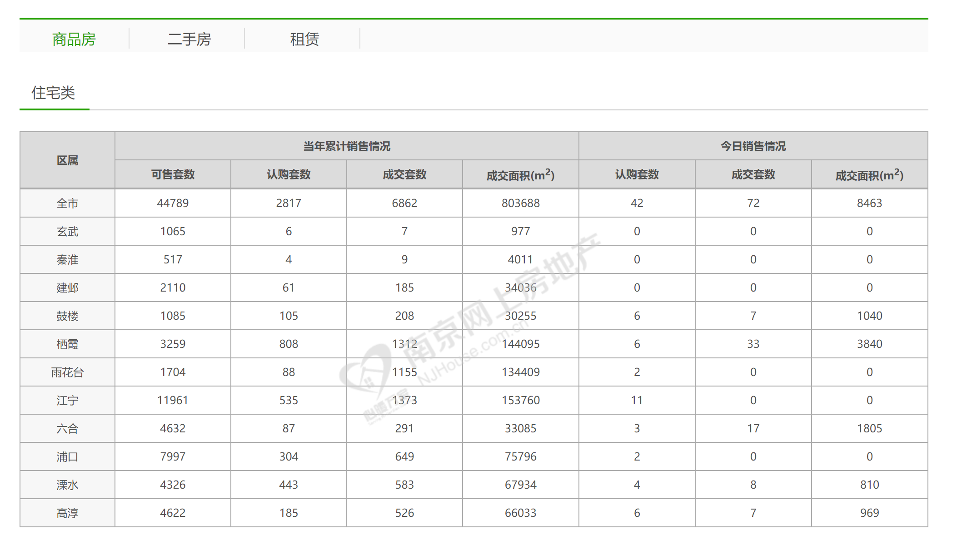
Task: Click the value 4632 in 六合 row
Action: [173, 428]
